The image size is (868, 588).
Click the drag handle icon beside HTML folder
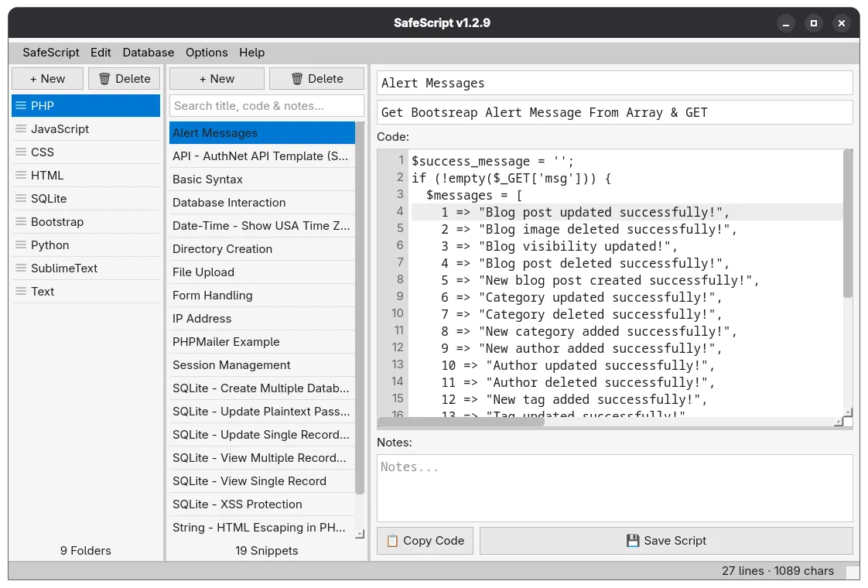(21, 175)
